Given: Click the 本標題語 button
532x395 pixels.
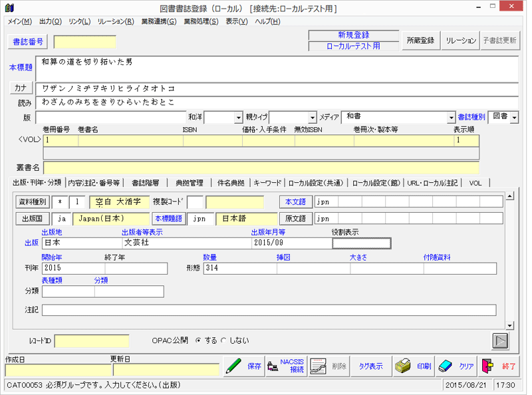Looking at the screenshot, I should pos(169,219).
